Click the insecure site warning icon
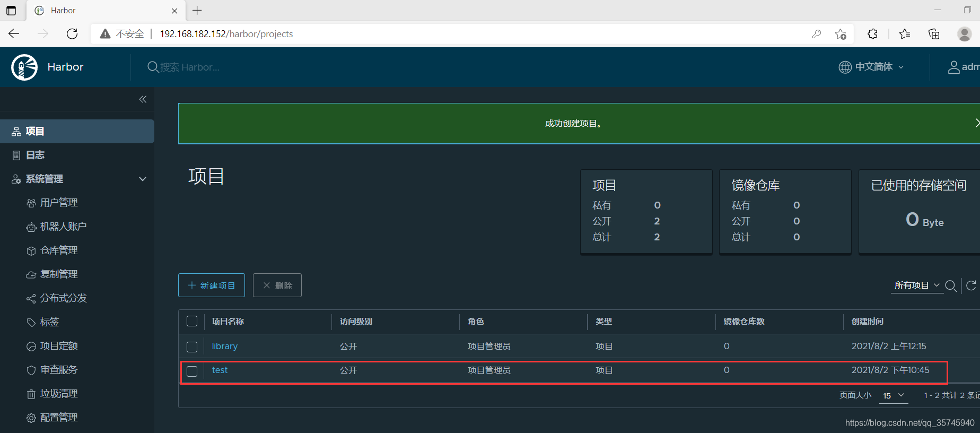 click(105, 34)
